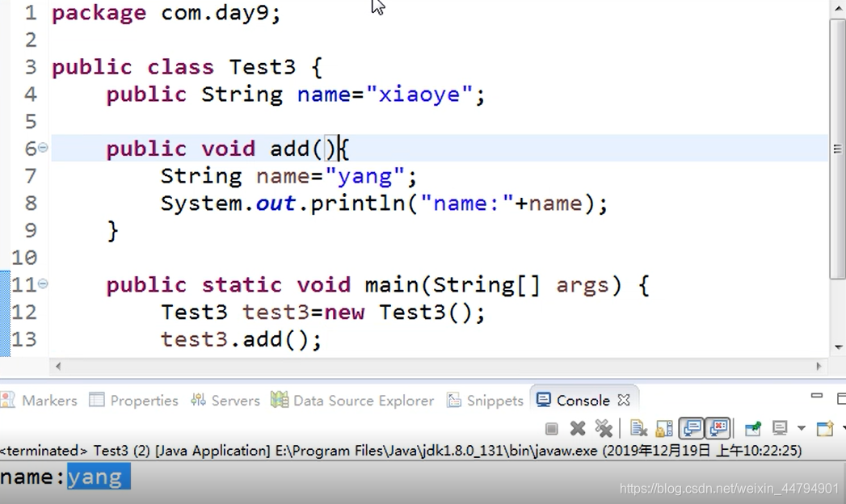846x504 pixels.
Task: Collapse the main method fold marker on line 11
Action: 43,283
